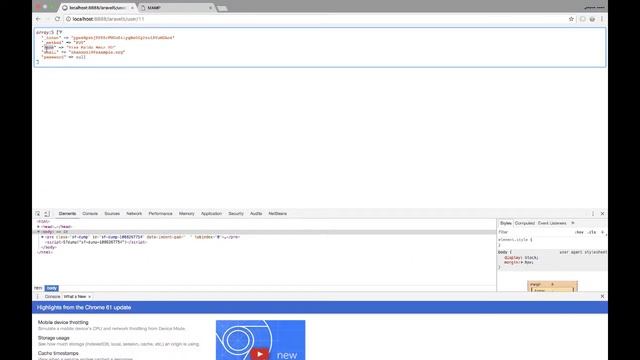Switch to the Event Listeners pane tab
The width and height of the screenshot is (640, 360).
pyautogui.click(x=552, y=223)
